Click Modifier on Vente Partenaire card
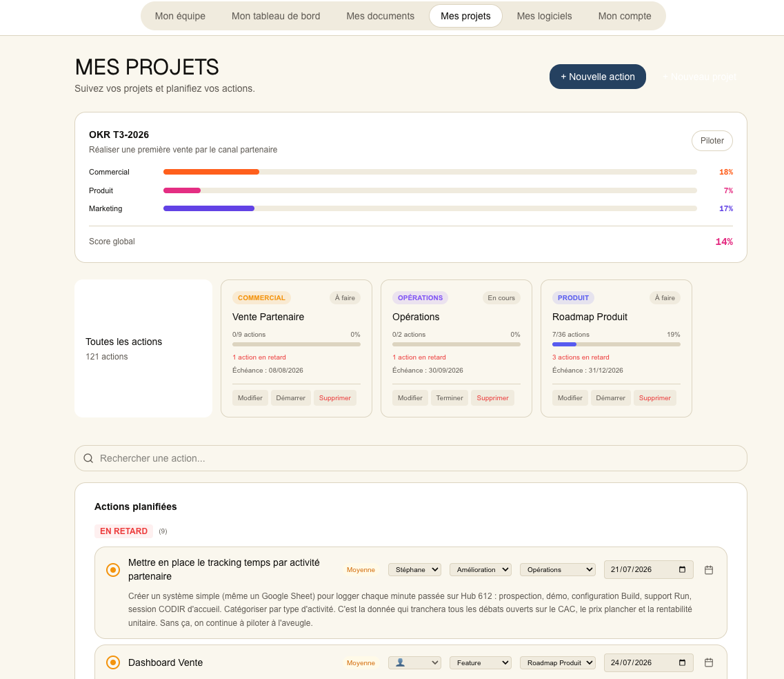This screenshot has height=679, width=784. (x=250, y=397)
